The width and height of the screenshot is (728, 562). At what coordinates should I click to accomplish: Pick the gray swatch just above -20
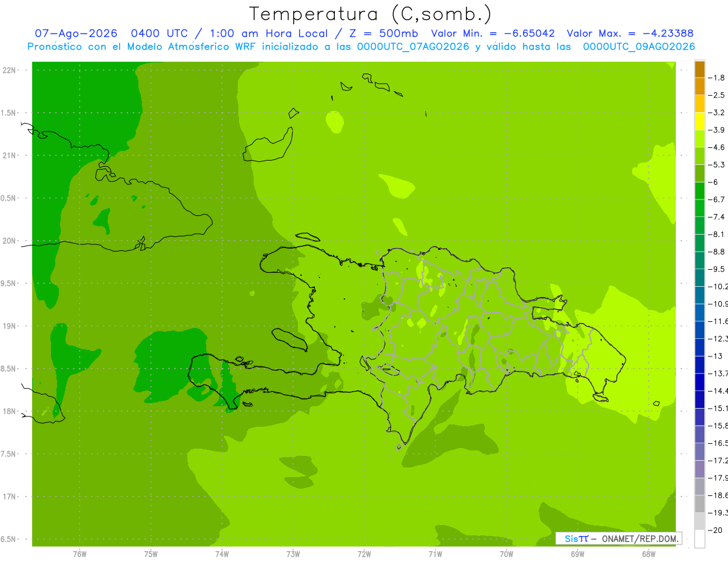(x=699, y=521)
